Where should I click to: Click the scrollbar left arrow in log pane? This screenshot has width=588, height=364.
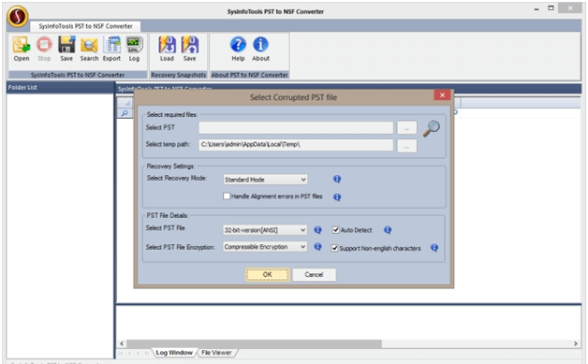pyautogui.click(x=122, y=343)
